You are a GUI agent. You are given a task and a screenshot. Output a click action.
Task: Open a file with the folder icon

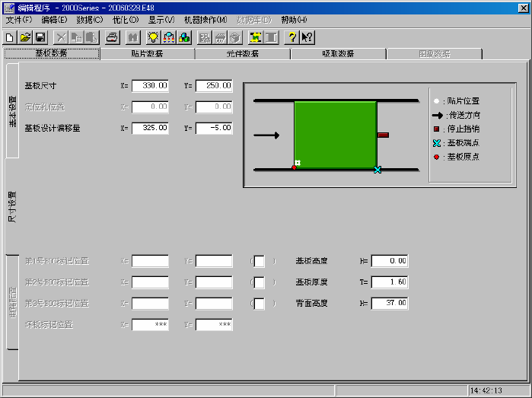pyautogui.click(x=25, y=37)
